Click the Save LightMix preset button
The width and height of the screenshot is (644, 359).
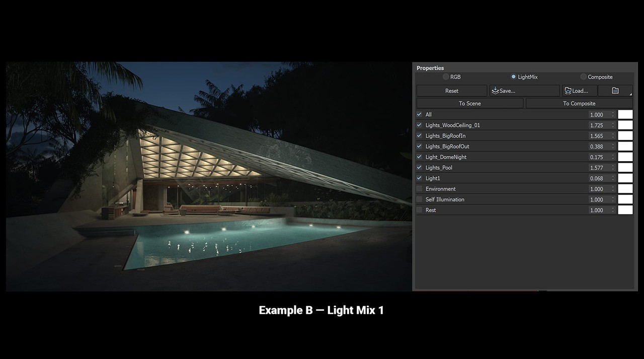point(524,91)
